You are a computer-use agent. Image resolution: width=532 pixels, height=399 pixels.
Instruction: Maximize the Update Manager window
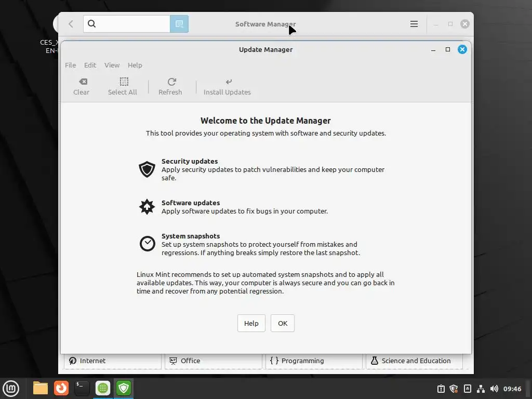tap(448, 49)
